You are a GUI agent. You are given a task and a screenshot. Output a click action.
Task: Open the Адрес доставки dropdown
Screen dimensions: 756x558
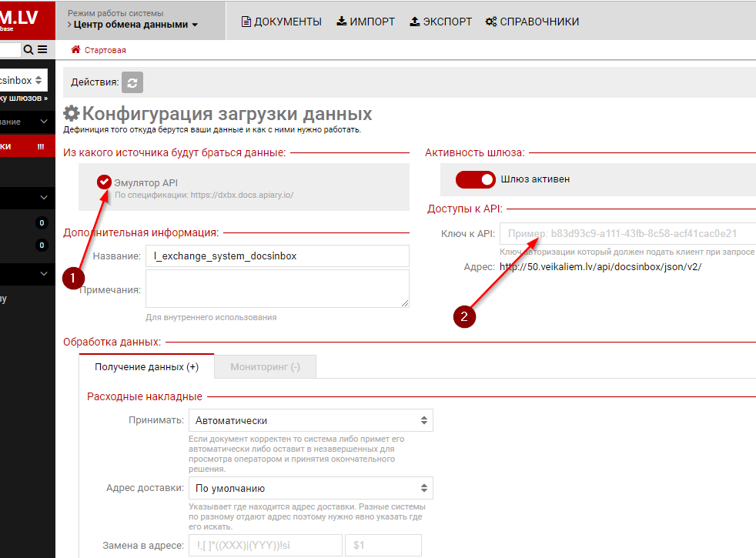tap(311, 488)
